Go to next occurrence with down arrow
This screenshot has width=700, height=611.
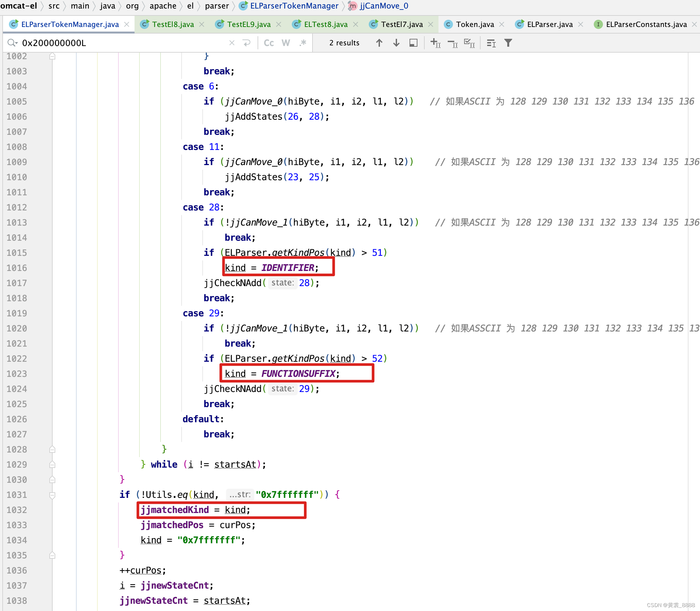click(x=396, y=43)
